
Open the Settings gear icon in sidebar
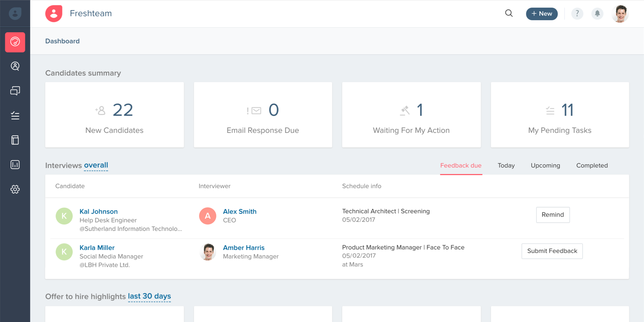pyautogui.click(x=15, y=189)
